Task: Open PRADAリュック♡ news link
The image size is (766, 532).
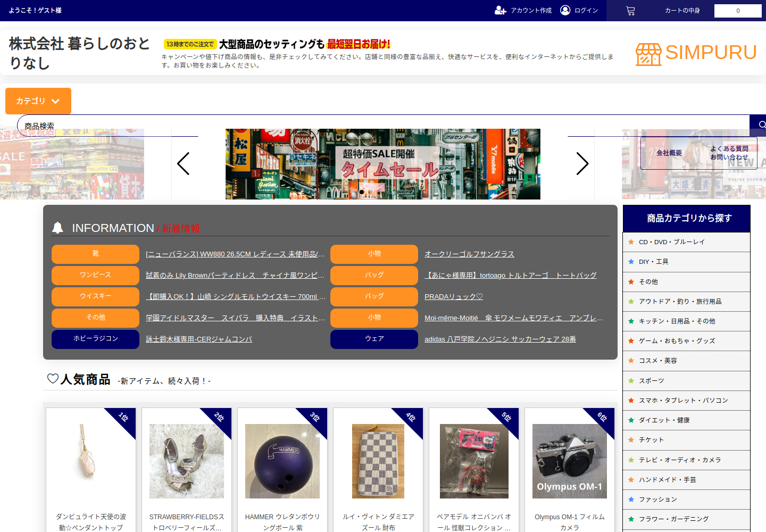Action: 454,297
